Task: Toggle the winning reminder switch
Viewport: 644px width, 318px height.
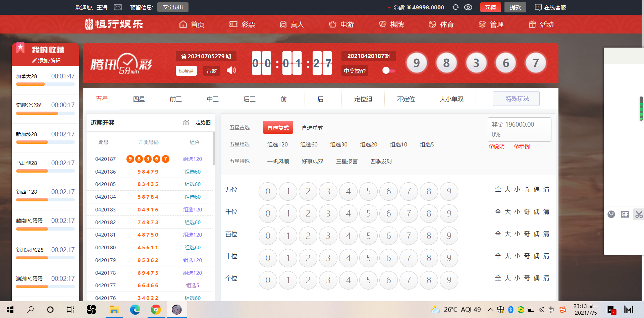Action: pos(388,70)
